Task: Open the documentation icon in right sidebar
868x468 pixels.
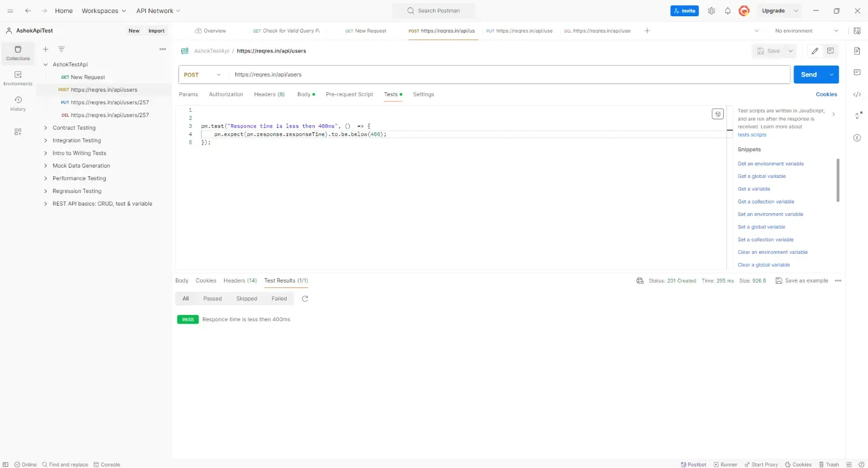Action: [x=857, y=51]
